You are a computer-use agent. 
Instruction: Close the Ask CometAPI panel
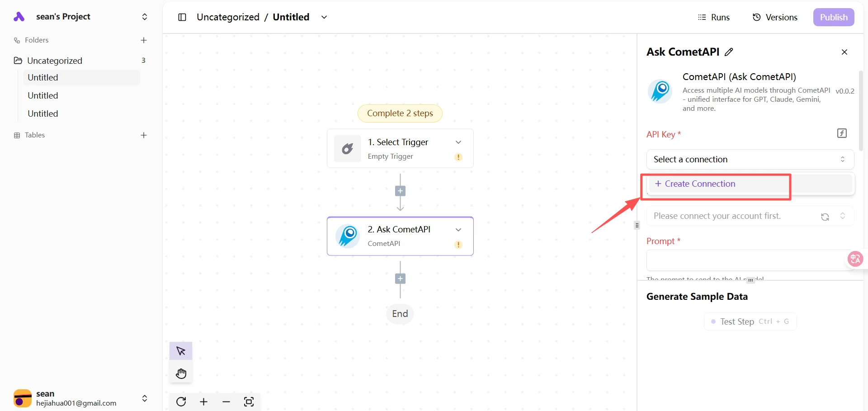pos(844,52)
